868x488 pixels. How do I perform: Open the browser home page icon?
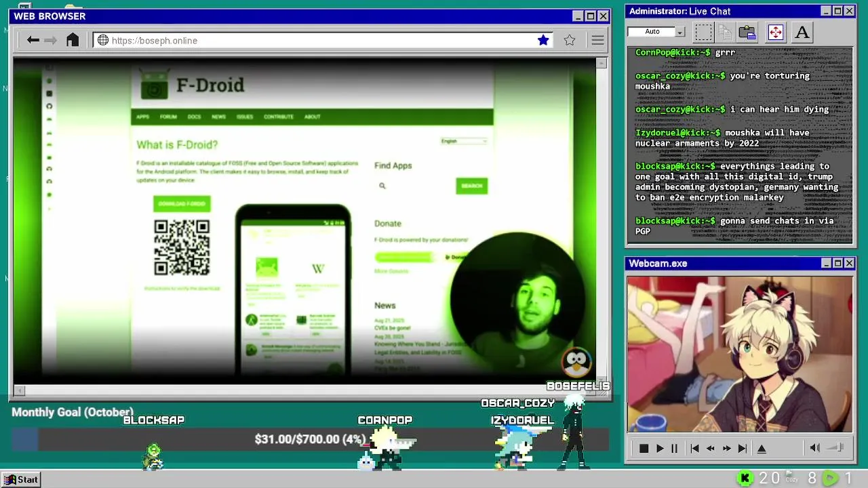coord(73,40)
